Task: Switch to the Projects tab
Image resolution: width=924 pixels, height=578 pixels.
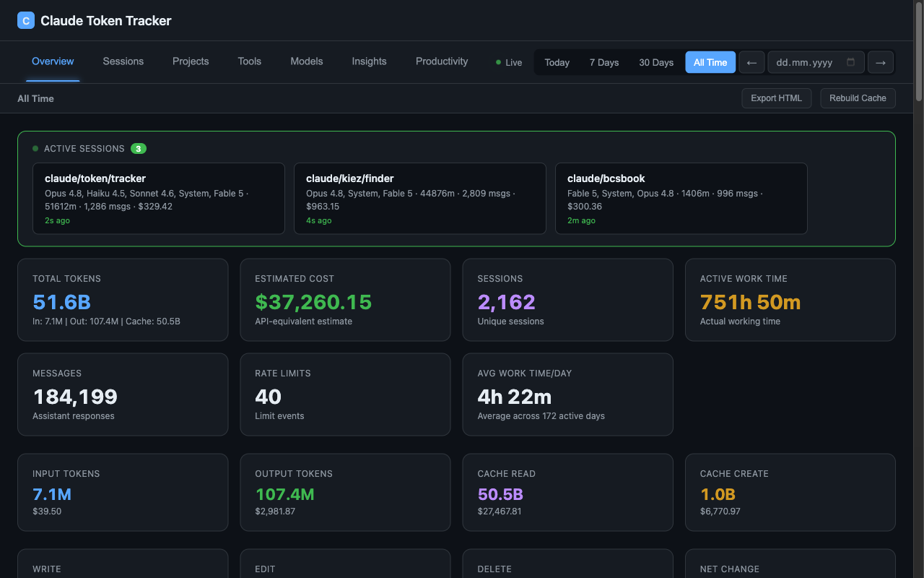Action: (x=191, y=61)
